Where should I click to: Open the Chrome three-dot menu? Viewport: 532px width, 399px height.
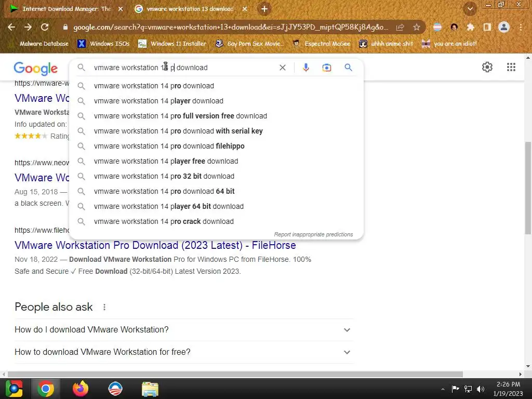click(521, 27)
